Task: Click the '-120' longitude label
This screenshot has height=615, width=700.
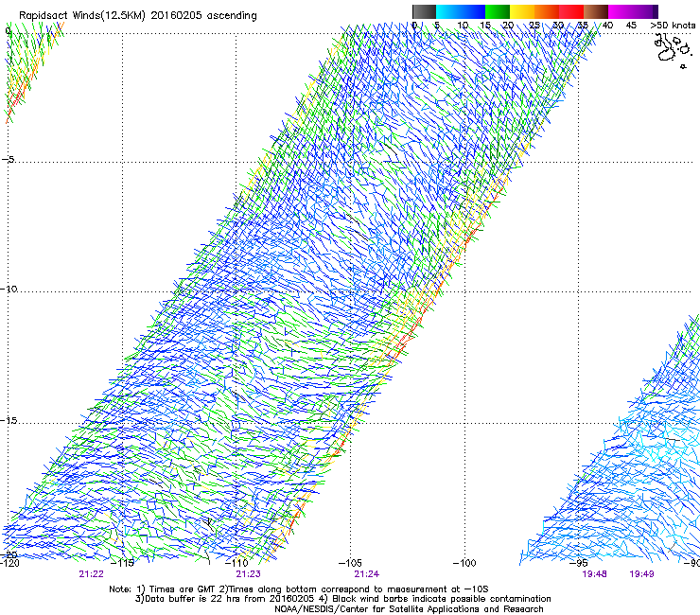Action: (9, 563)
